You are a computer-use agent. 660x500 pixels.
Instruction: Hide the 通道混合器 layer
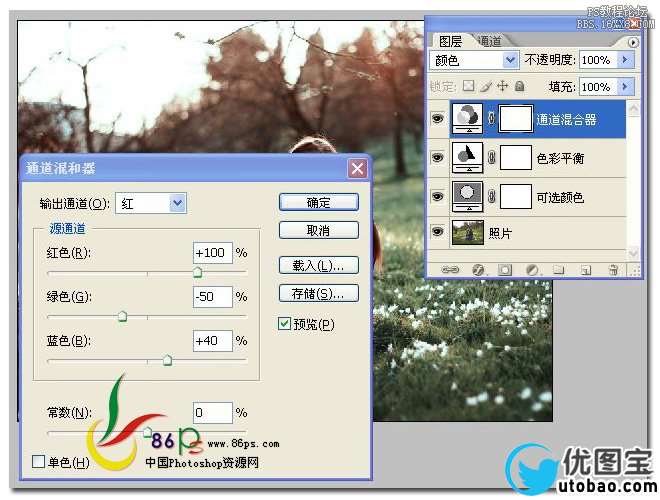coord(438,118)
